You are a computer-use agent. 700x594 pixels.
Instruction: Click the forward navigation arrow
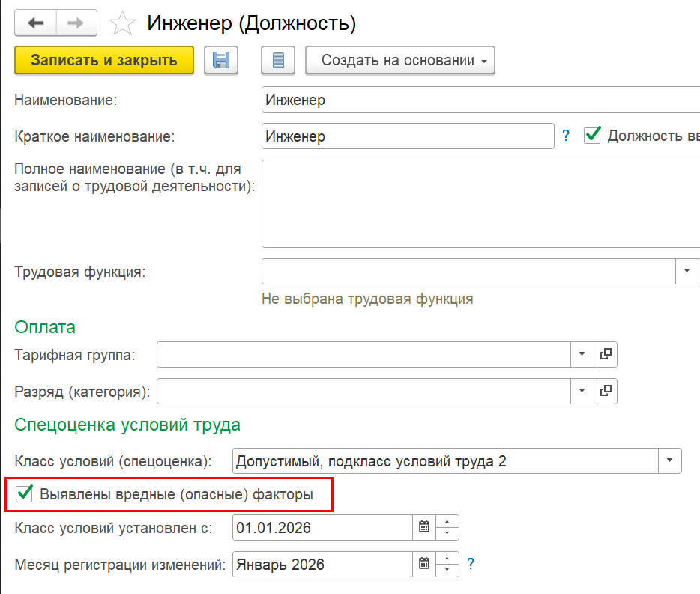click(x=74, y=23)
